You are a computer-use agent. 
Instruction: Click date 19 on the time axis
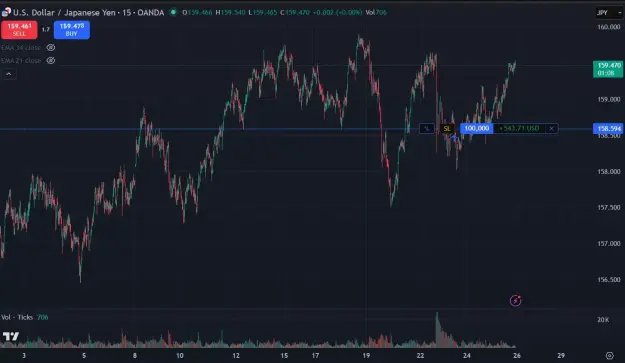point(366,355)
